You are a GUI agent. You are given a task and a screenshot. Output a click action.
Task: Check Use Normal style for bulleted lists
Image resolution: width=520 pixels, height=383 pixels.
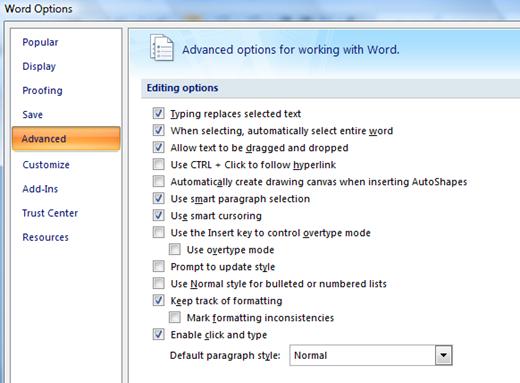pos(158,283)
